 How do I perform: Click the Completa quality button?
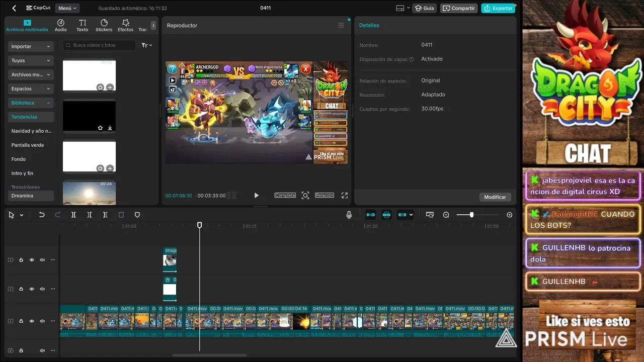click(x=285, y=195)
